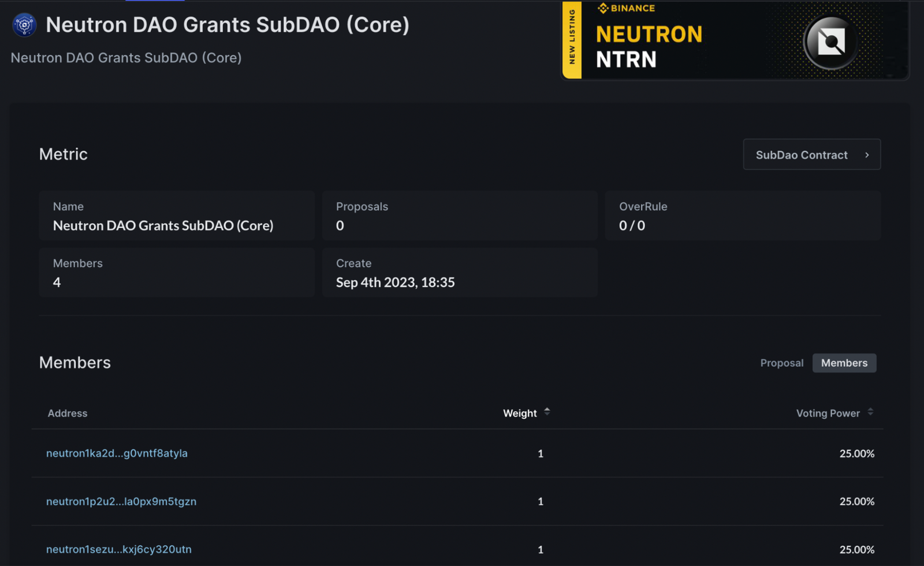The width and height of the screenshot is (924, 566).
Task: Select the Create date Sep 4th 2023, 18:35
Action: pos(396,282)
